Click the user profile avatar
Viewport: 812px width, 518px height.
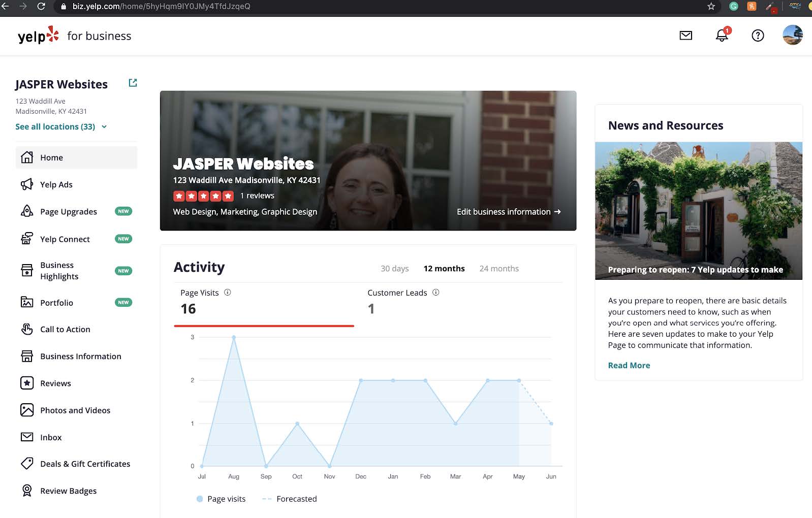point(792,36)
